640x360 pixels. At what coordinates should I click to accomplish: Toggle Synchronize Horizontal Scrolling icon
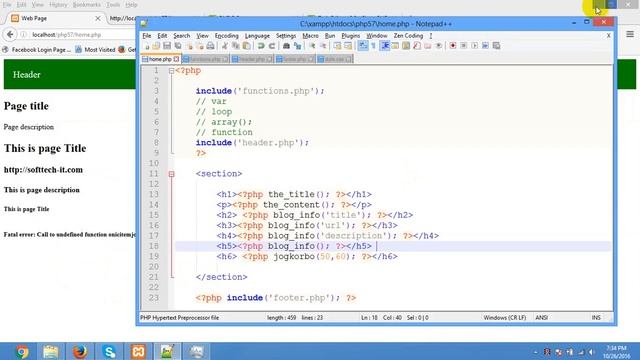point(348,46)
